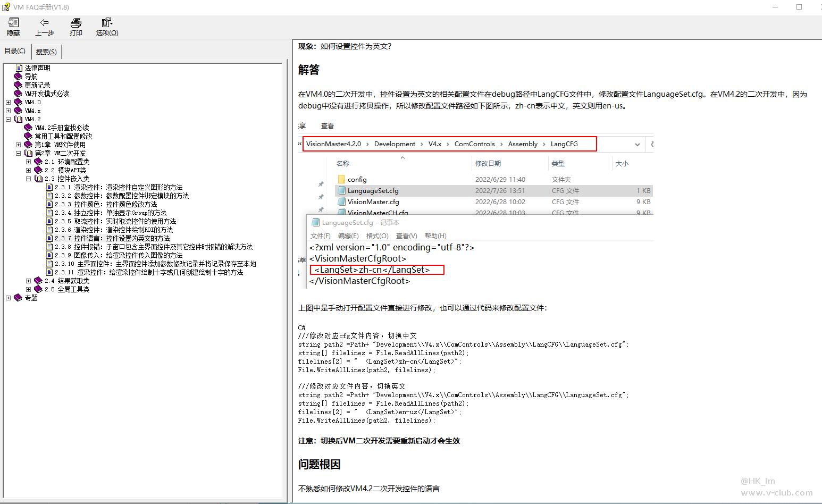Expand the 2.4 结果获取类 node
Screen dimensions: 822x504
coord(29,281)
